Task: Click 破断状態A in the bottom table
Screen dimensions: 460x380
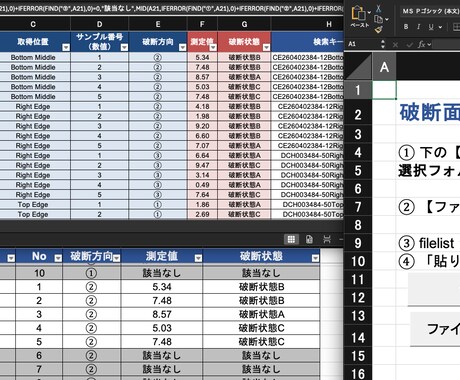Action: point(261,314)
